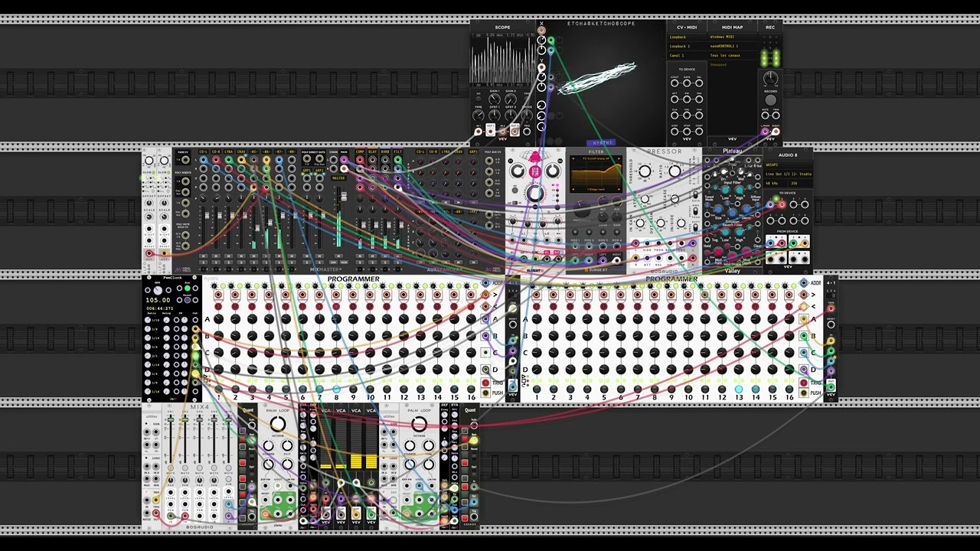Click the REC module RIGHT input jack

pos(776,132)
